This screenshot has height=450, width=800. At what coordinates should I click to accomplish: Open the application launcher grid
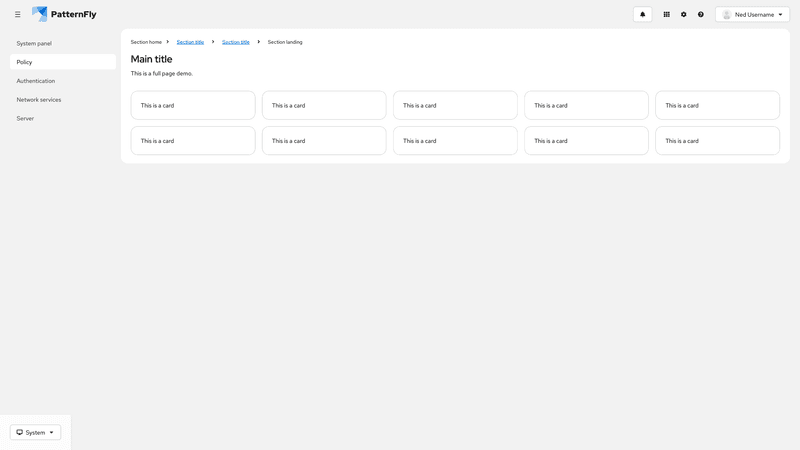(667, 14)
